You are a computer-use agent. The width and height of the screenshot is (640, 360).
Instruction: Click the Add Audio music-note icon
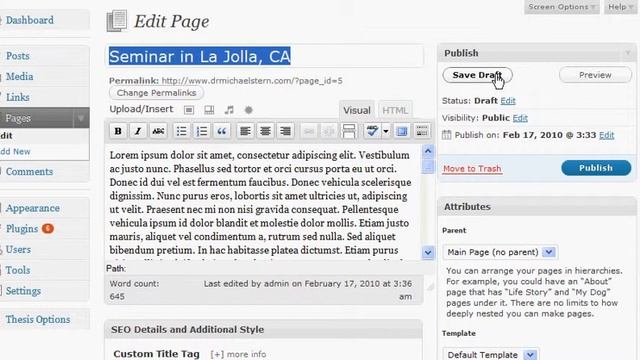click(x=229, y=110)
